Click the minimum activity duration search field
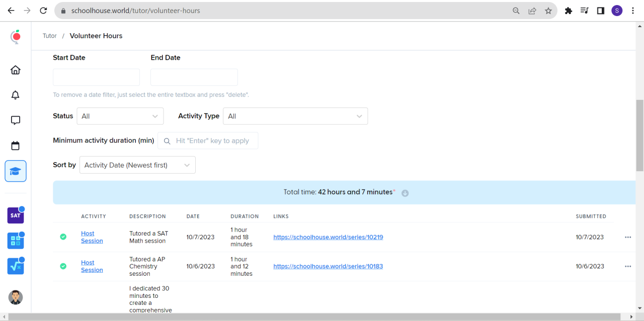644x321 pixels. click(x=208, y=141)
